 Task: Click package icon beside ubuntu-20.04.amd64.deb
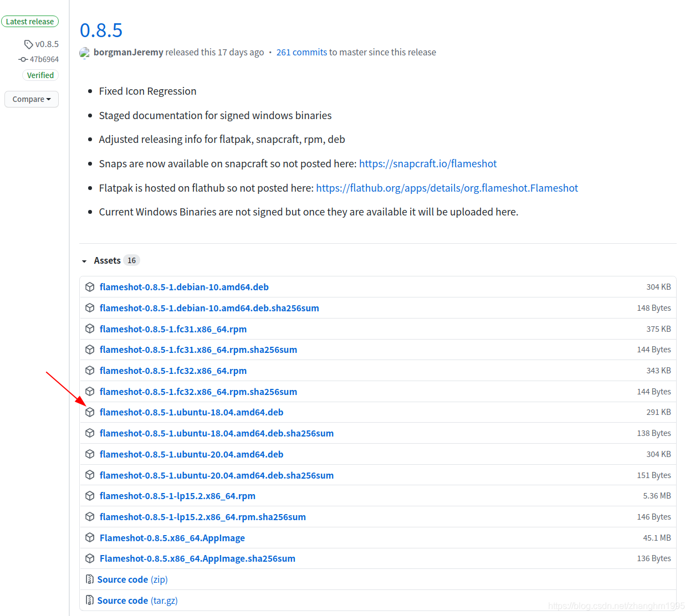[90, 454]
